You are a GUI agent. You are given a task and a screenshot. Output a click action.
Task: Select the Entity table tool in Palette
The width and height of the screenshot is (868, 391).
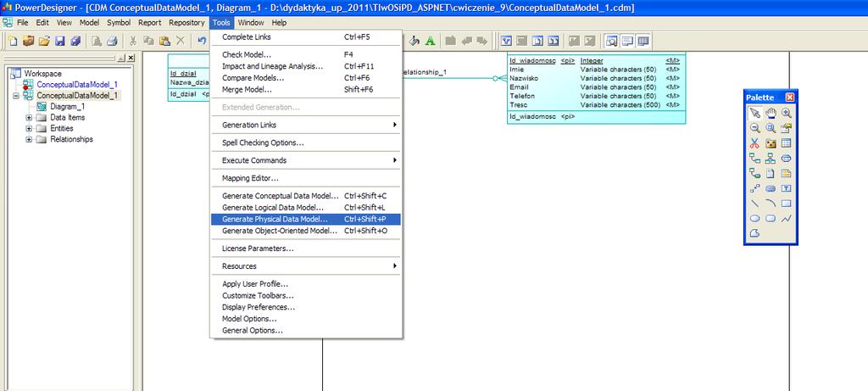point(786,142)
